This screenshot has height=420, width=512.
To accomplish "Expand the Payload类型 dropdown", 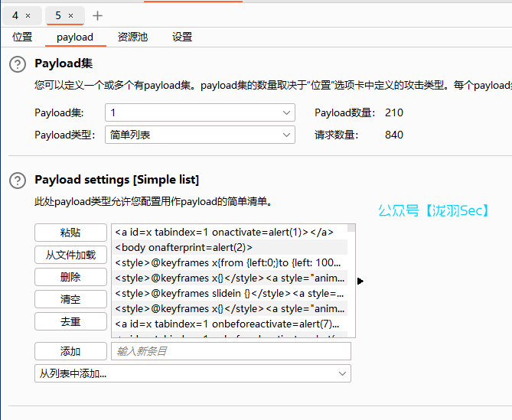I will pyautogui.click(x=287, y=135).
